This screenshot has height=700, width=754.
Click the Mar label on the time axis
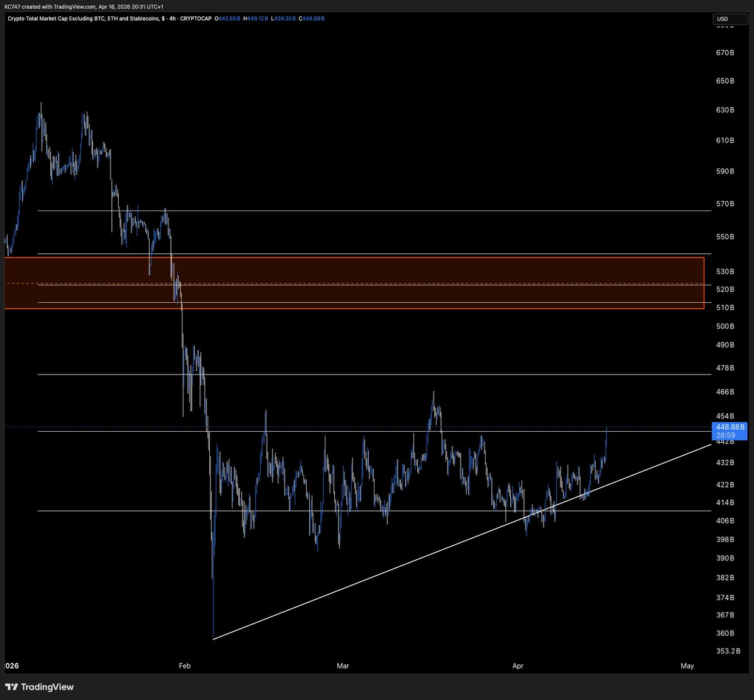[x=342, y=665]
